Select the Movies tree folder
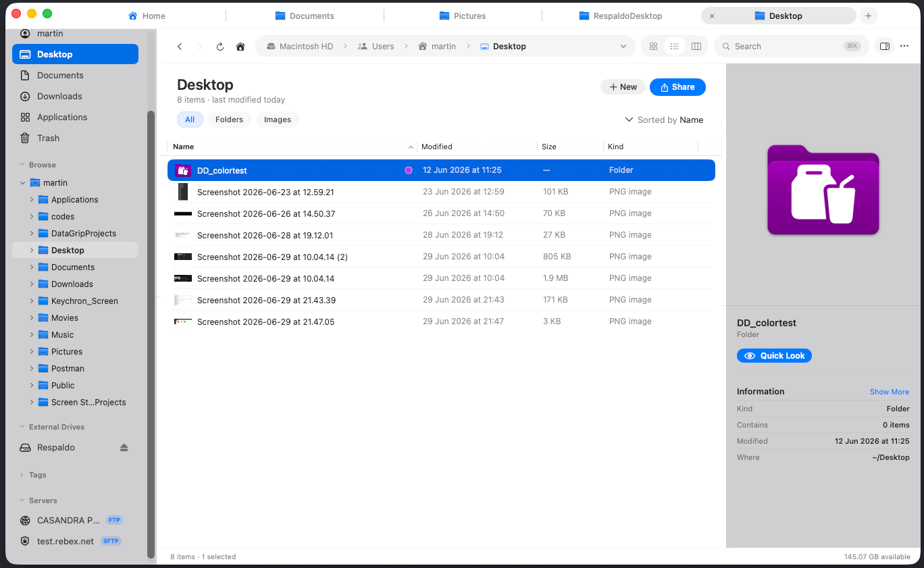The height and width of the screenshot is (568, 924). (x=75, y=318)
